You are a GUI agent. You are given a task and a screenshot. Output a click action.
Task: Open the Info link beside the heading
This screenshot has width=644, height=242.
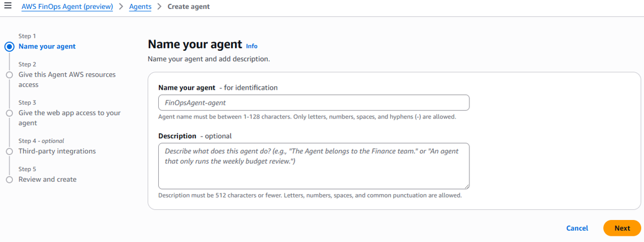tap(252, 46)
